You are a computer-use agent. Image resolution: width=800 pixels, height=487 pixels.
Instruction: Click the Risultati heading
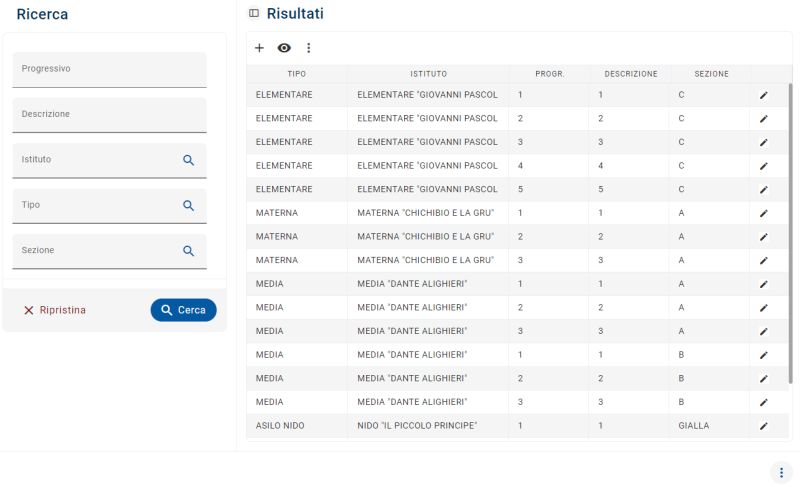coord(295,14)
